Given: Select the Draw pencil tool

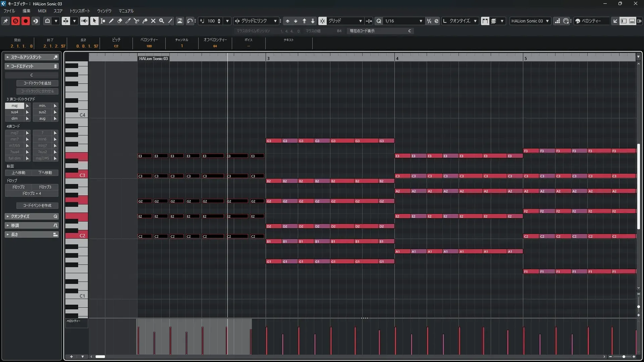Looking at the screenshot, I should pos(111,21).
